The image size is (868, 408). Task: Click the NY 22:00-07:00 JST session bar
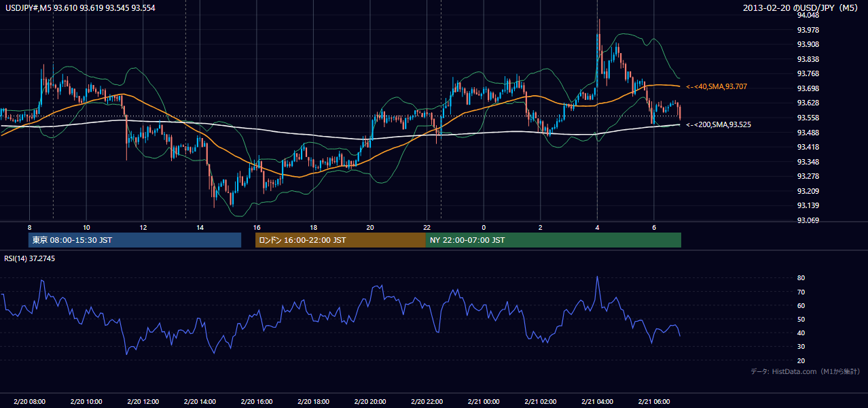point(554,240)
